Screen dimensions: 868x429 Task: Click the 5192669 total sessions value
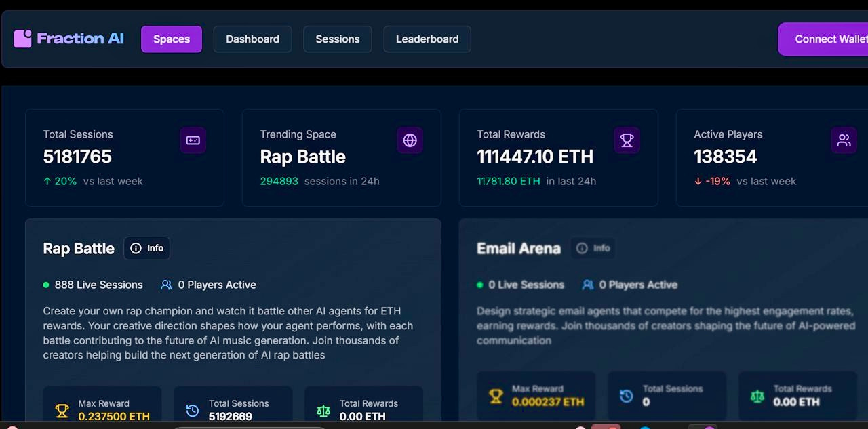tap(231, 416)
